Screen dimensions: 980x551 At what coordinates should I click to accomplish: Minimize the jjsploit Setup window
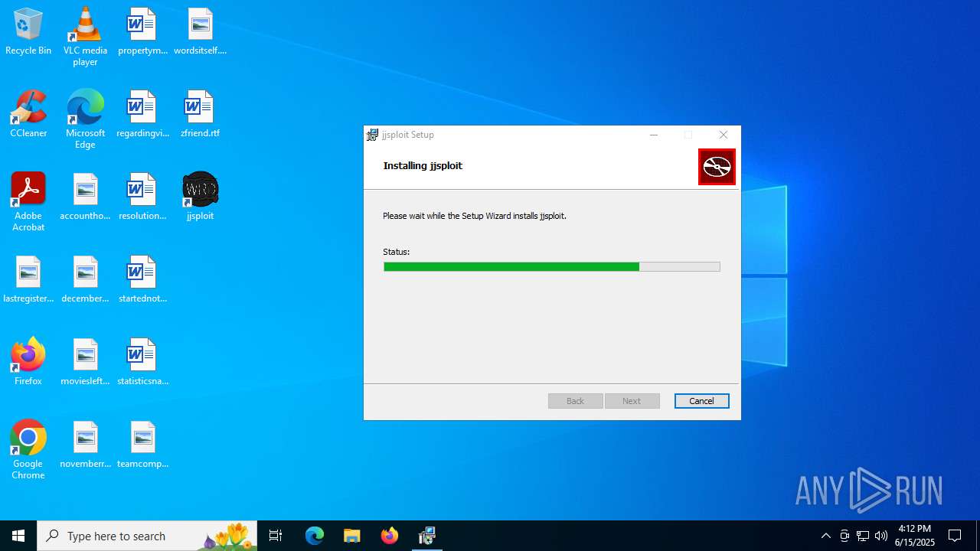click(x=654, y=135)
